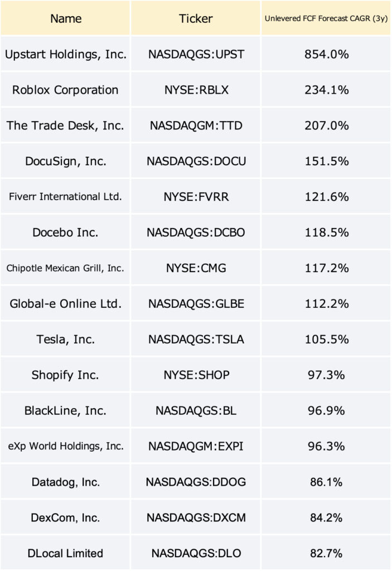Click the NYSE:CMG ticker cell
Viewport: 392px width, 571px height.
coord(196,268)
